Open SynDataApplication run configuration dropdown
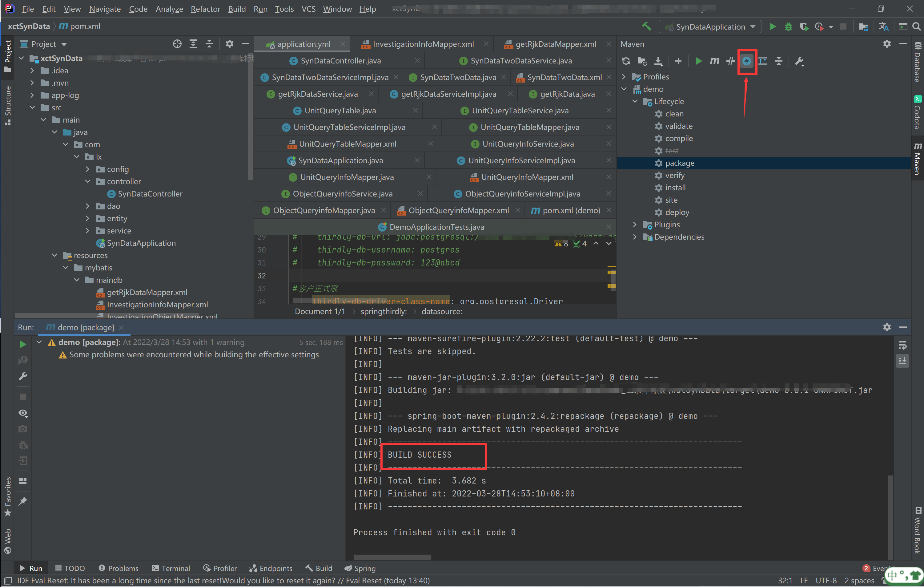 point(710,27)
